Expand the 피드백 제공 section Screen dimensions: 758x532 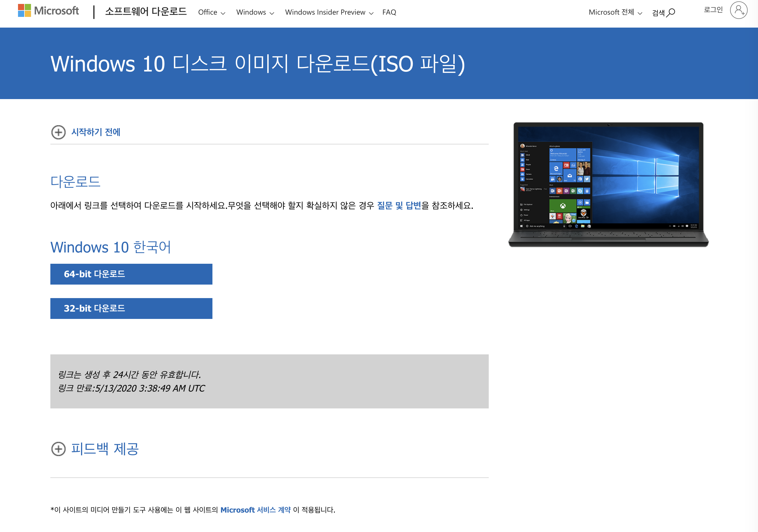pos(105,449)
